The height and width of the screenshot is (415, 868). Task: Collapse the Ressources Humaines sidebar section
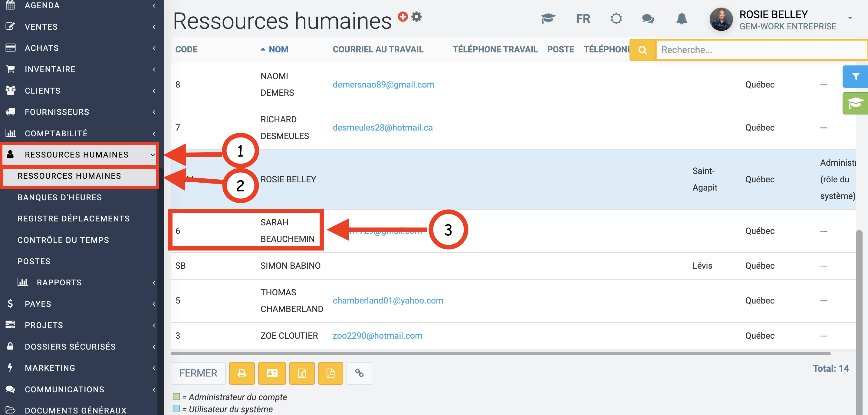(77, 154)
